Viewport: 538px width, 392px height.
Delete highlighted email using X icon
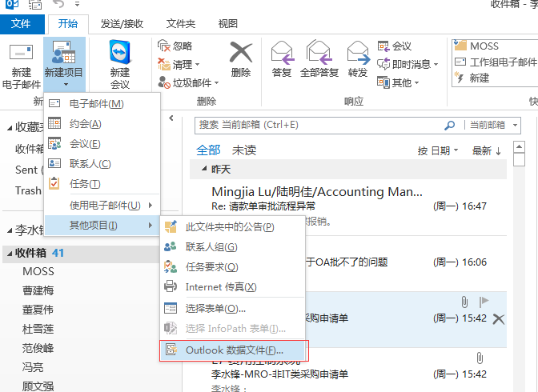pyautogui.click(x=499, y=319)
